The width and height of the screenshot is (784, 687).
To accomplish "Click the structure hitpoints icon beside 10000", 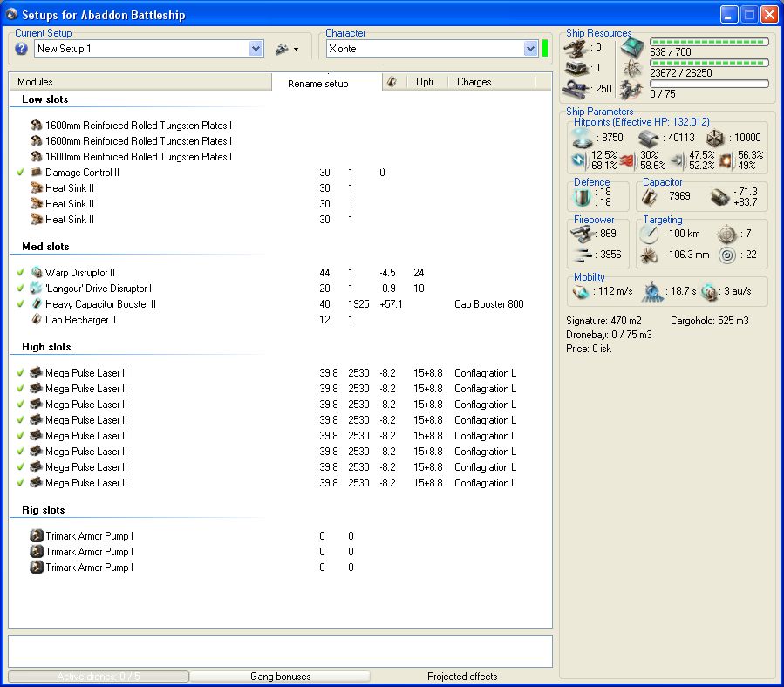I will pos(715,138).
